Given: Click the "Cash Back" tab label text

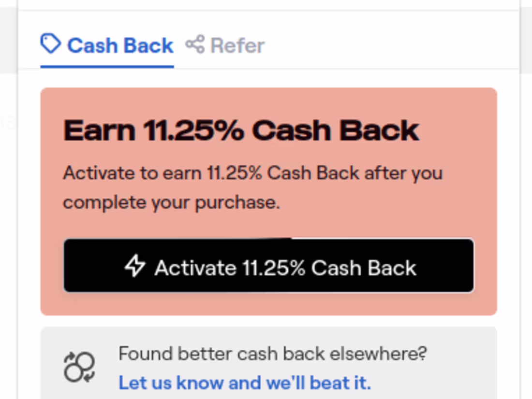Looking at the screenshot, I should coord(120,46).
